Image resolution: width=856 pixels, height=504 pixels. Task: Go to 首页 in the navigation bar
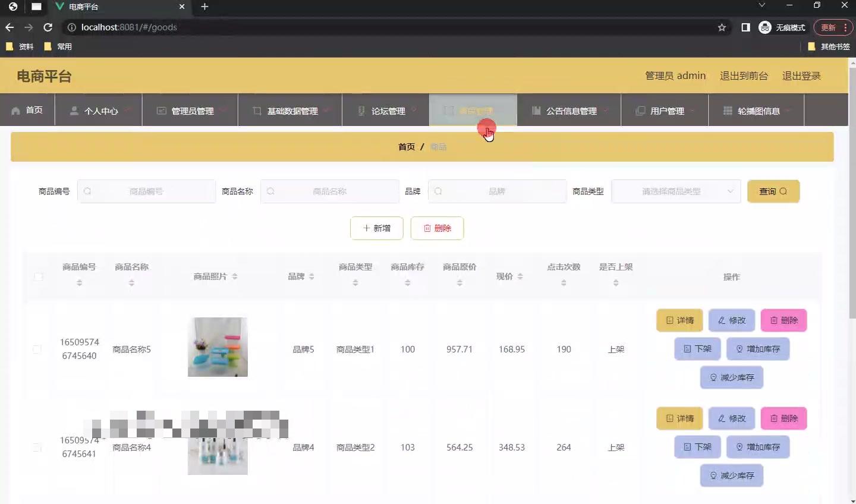pos(27,110)
